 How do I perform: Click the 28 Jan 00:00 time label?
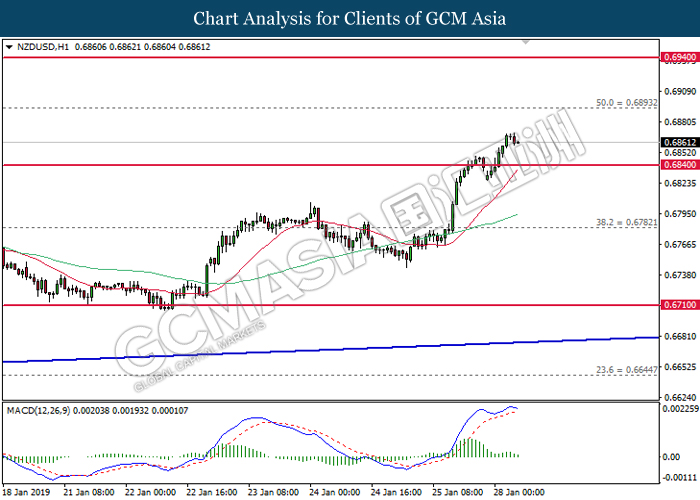coord(520,492)
